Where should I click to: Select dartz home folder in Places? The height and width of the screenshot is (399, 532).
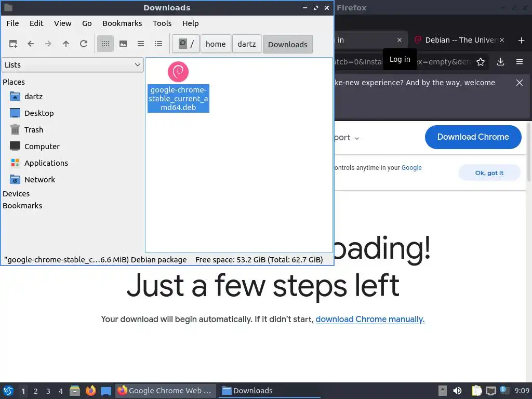33,96
